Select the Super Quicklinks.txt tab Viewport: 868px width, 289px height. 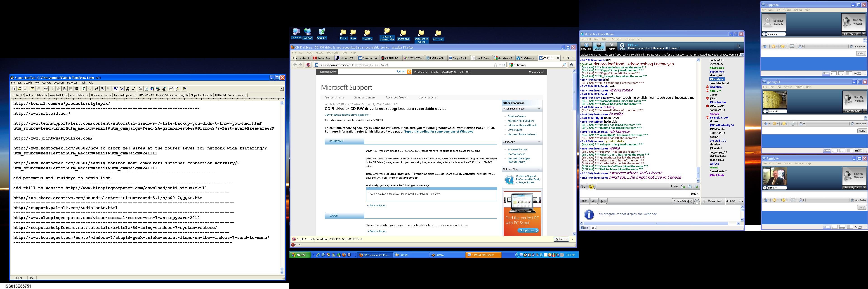pos(202,95)
